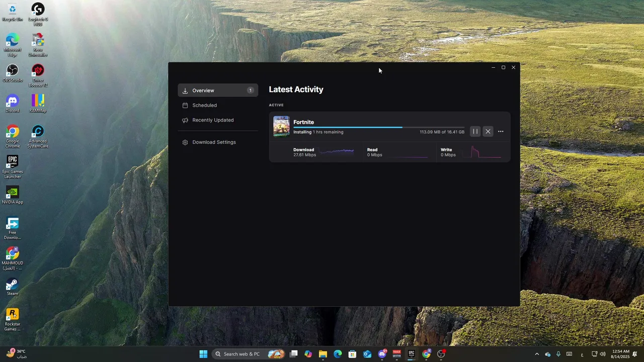Click the Fortnite install progress bar

tap(379, 127)
